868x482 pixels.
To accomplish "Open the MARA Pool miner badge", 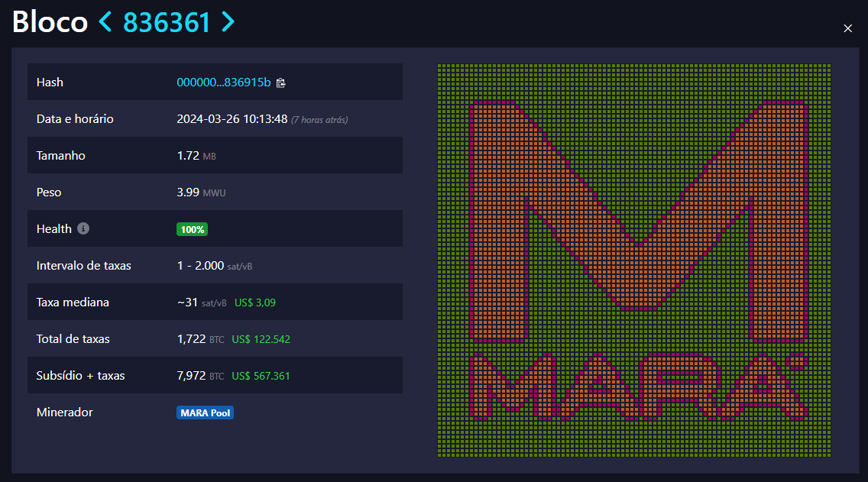I will click(x=205, y=412).
